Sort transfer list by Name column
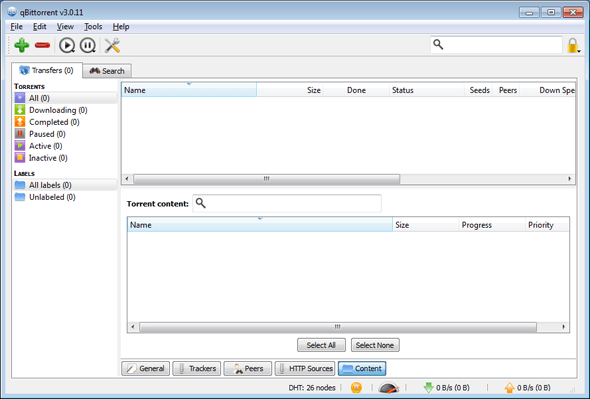 189,90
